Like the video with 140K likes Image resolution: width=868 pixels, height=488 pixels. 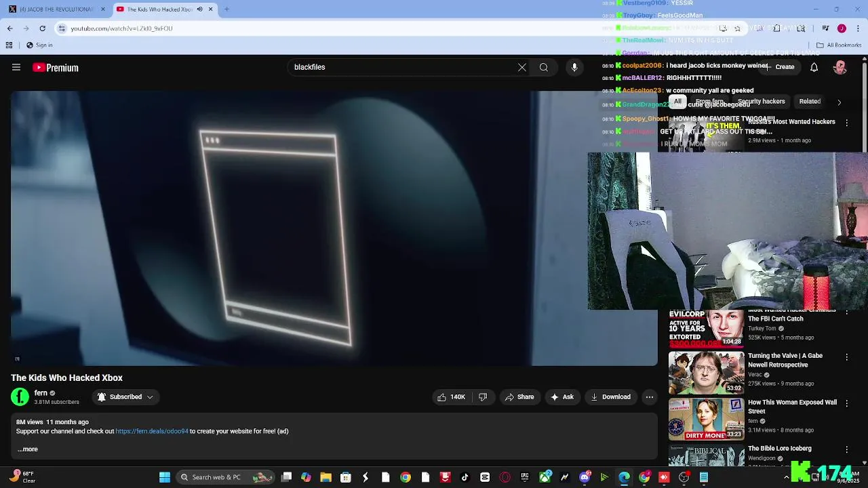click(x=452, y=397)
